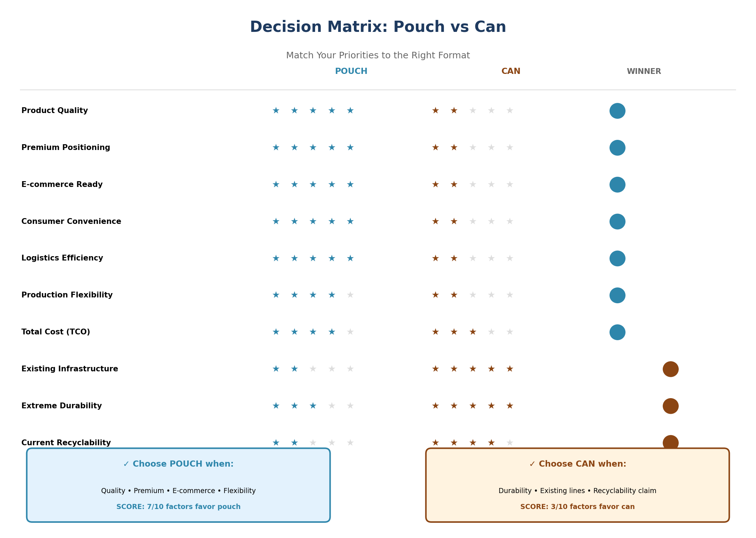
Task: Select the Current Recyclability row label
Action: [x=66, y=443]
